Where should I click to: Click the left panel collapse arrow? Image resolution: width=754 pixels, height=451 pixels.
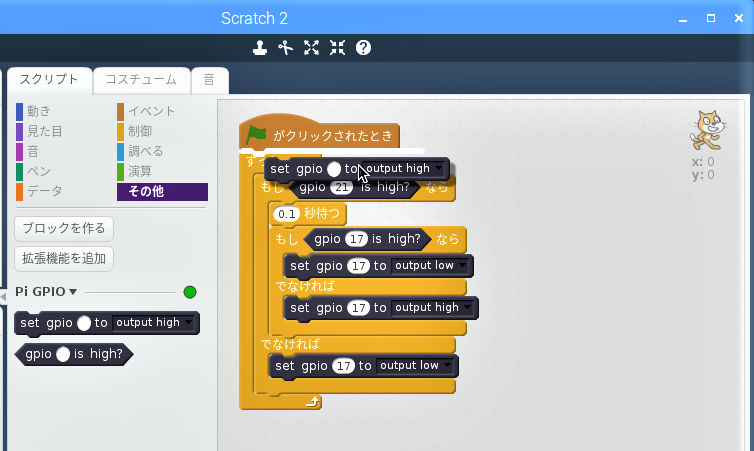pos(3,296)
